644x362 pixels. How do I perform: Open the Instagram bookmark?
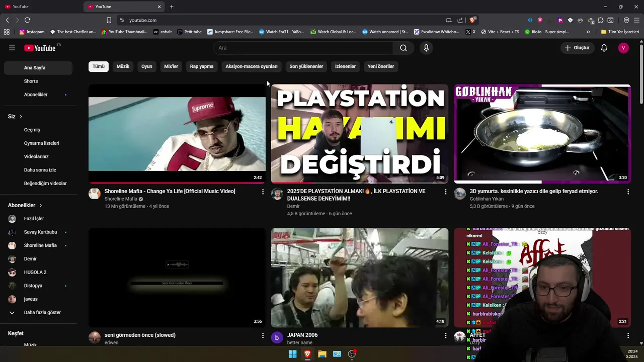click(32, 32)
